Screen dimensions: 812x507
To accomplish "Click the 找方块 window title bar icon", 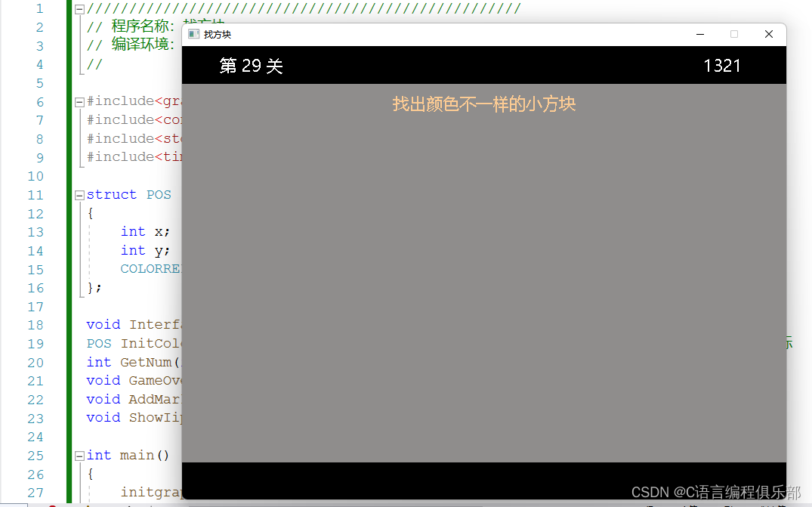I will [193, 34].
